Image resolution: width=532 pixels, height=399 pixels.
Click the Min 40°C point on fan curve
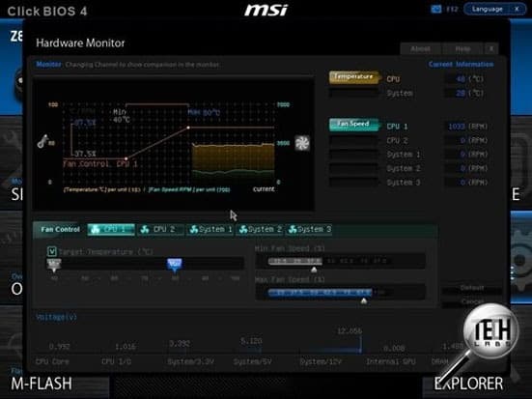[x=126, y=158]
